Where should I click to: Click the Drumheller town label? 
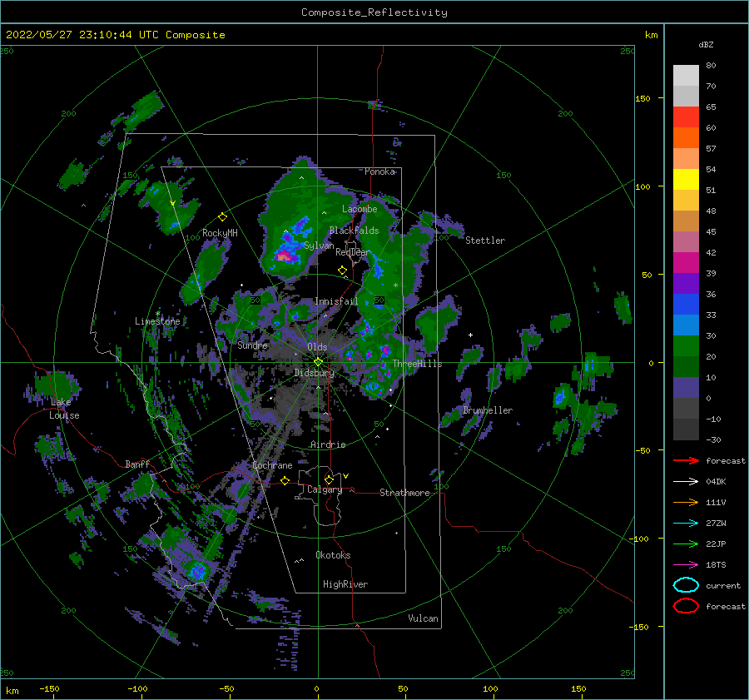[488, 410]
